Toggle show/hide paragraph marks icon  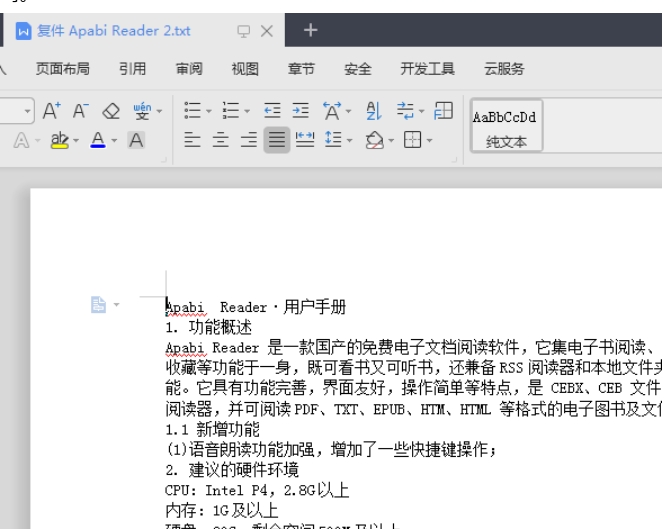click(405, 111)
